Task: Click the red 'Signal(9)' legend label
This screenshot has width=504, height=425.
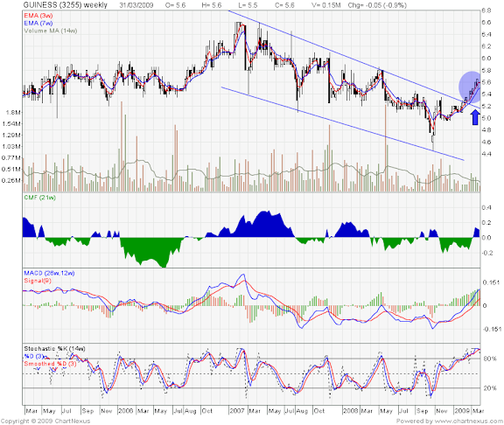Action: click(38, 281)
